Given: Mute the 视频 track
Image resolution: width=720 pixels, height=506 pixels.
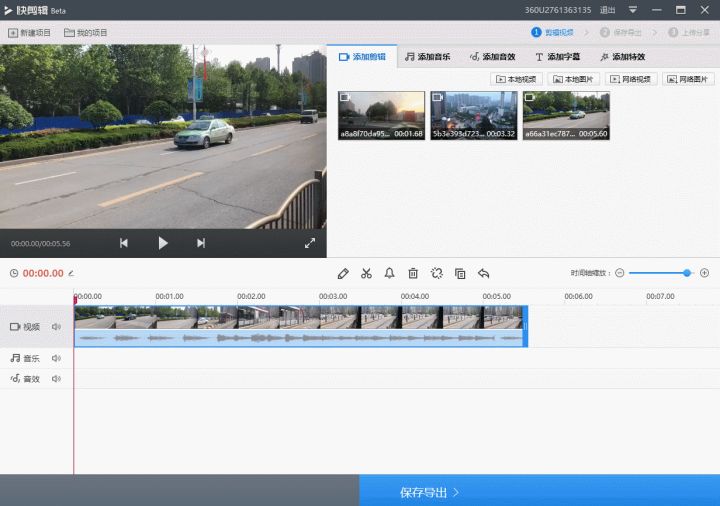Looking at the screenshot, I should [x=57, y=327].
